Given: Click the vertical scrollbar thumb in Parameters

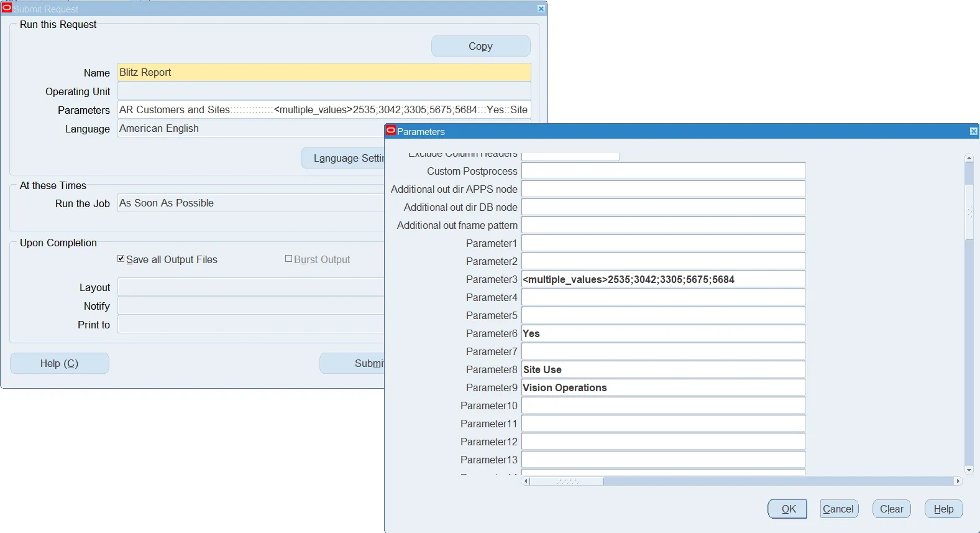Looking at the screenshot, I should click(969, 212).
